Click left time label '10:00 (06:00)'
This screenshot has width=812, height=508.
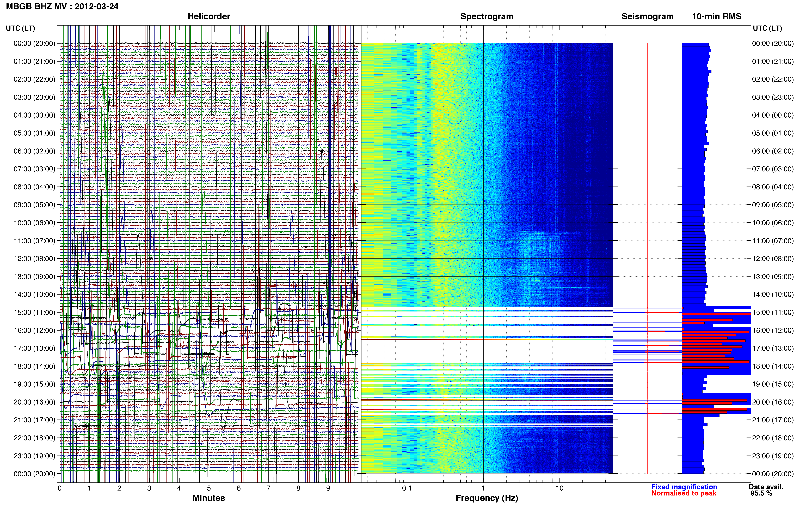pyautogui.click(x=34, y=223)
